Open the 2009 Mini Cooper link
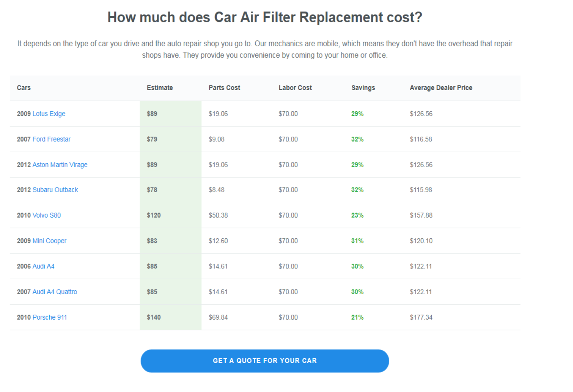Image resolution: width=573 pixels, height=392 pixels. pos(49,241)
